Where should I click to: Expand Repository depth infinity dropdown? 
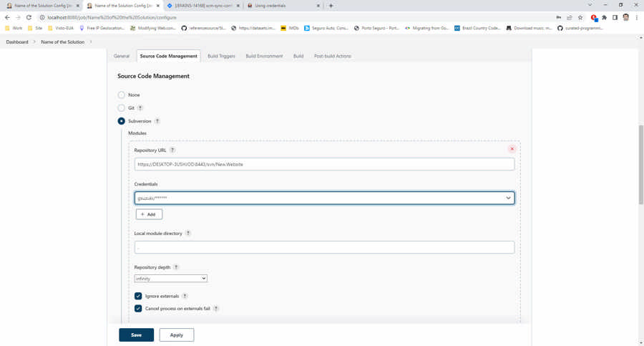click(170, 279)
